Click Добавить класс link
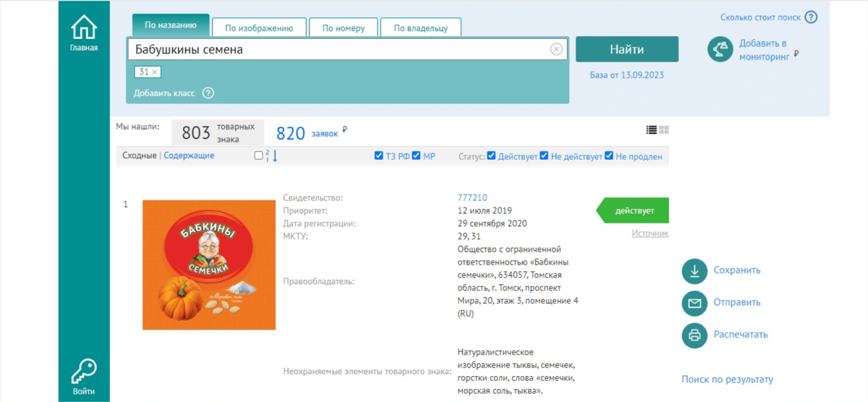868x402 pixels. pyautogui.click(x=164, y=93)
